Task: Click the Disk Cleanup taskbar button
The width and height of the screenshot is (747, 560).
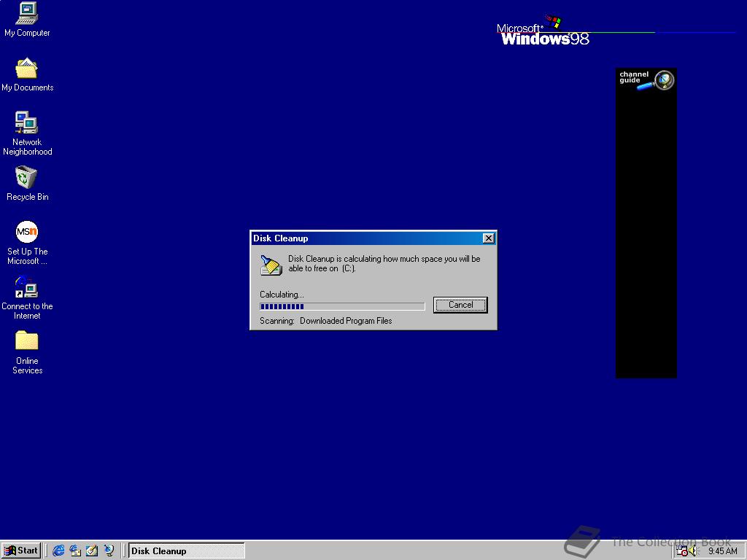Action: 186,551
